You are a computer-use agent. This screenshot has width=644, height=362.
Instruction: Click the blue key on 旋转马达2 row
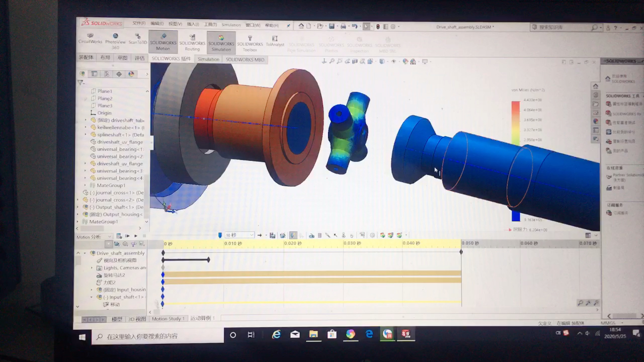pyautogui.click(x=163, y=275)
